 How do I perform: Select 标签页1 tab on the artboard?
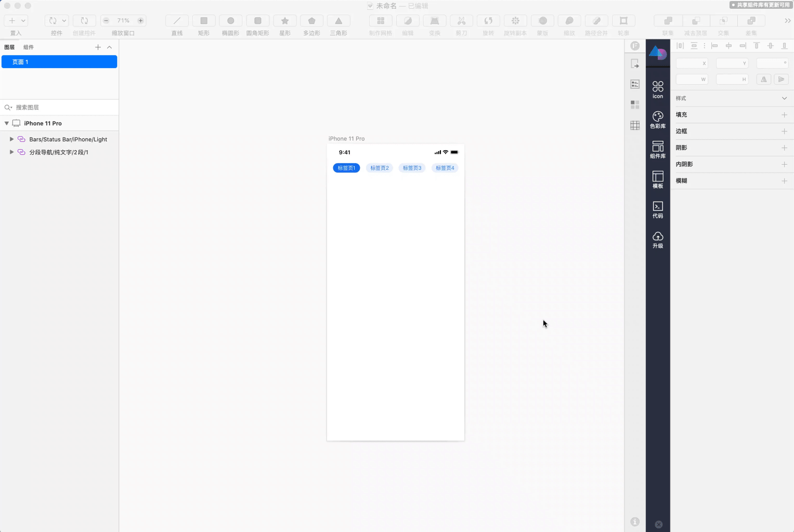tap(346, 168)
